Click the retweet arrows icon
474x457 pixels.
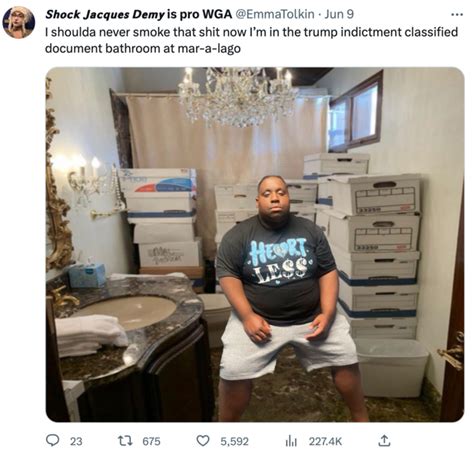(125, 441)
